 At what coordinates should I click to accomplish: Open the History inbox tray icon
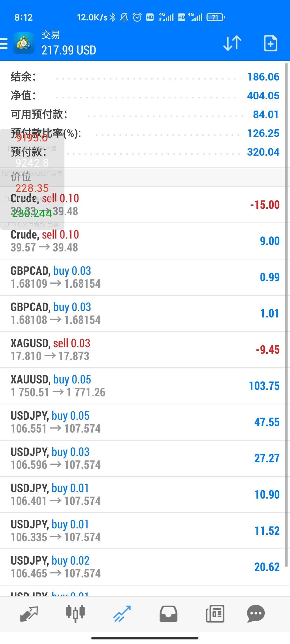click(168, 614)
